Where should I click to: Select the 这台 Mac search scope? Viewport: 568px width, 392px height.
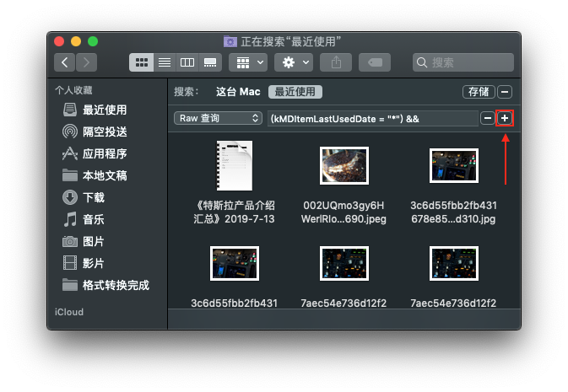pyautogui.click(x=238, y=92)
